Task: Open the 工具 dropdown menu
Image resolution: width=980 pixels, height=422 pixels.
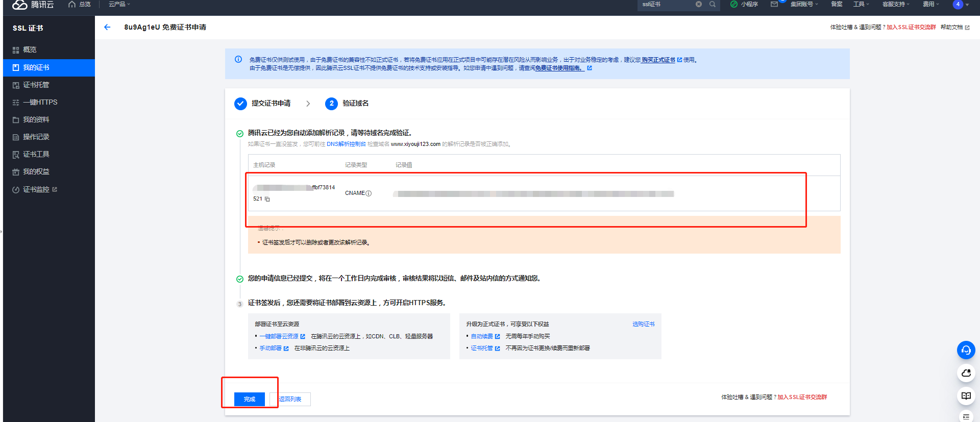Action: click(861, 4)
